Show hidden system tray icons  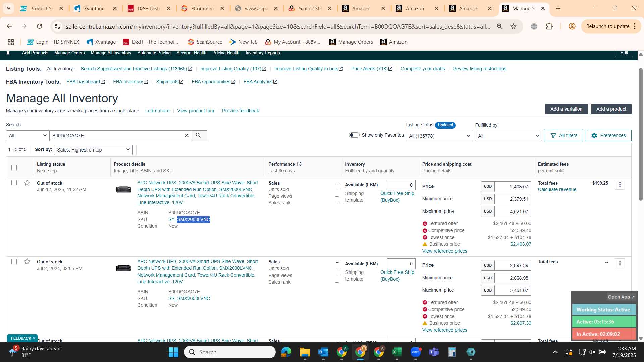tap(555, 352)
